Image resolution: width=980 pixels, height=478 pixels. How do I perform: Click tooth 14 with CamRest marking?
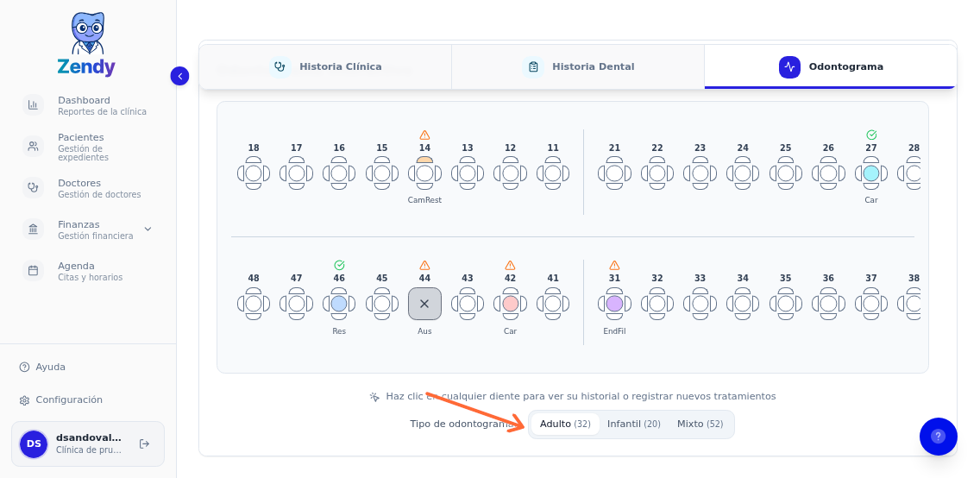424,173
